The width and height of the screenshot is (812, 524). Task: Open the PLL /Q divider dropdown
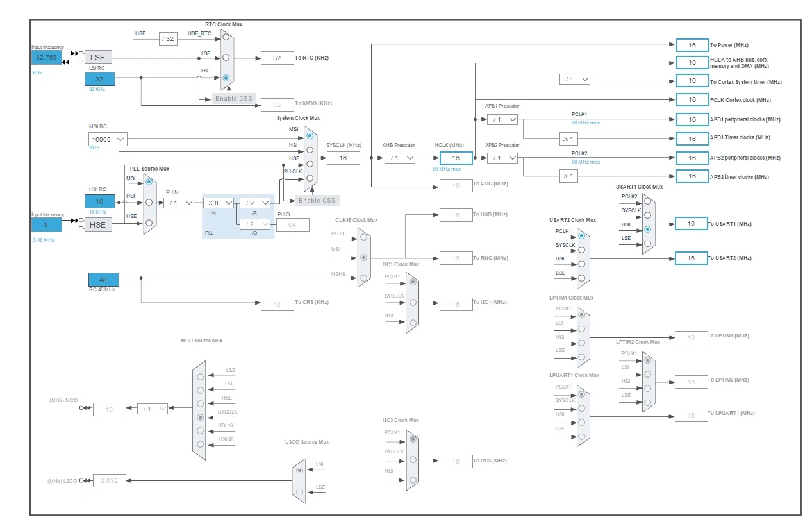[x=254, y=224]
